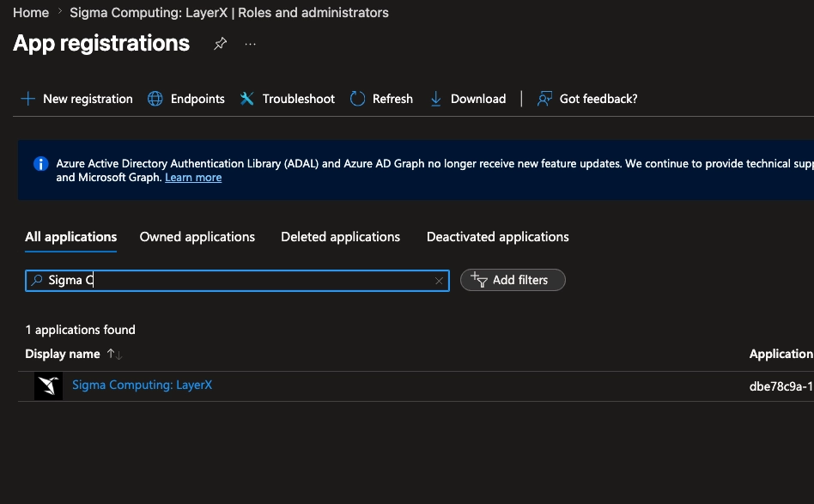Click the Download label

coord(478,99)
